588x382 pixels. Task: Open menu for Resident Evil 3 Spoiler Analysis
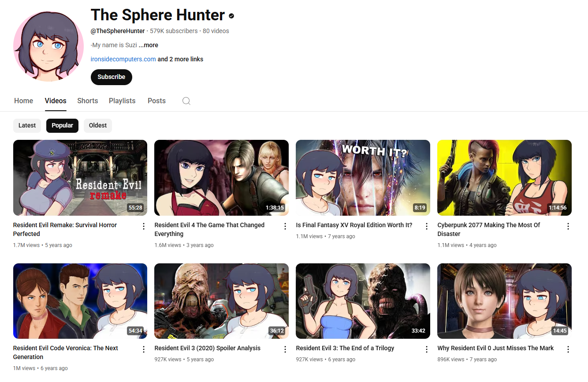coord(285,349)
